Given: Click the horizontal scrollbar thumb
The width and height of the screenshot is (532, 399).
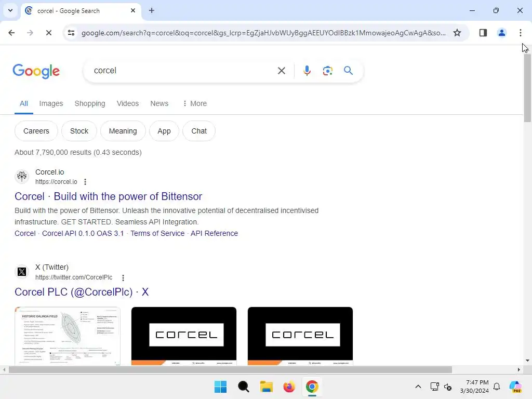Looking at the screenshot, I should pos(230,369).
